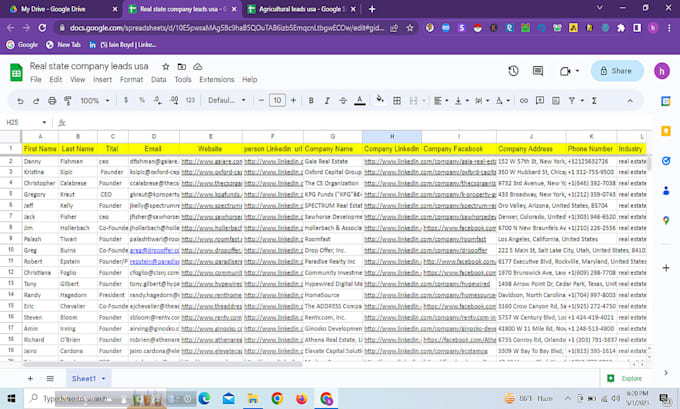The image size is (680, 409).
Task: Click the Explore button
Action: [x=625, y=378]
